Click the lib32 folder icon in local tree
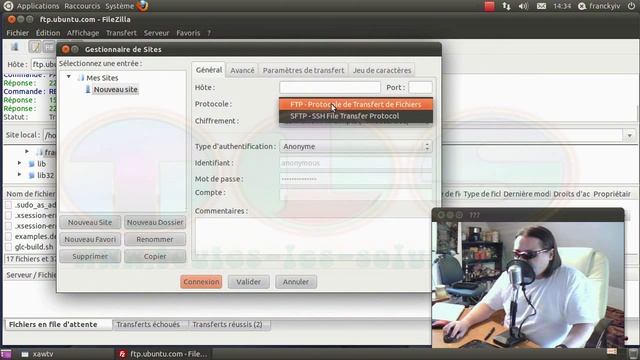640x360 pixels. click(x=31, y=175)
